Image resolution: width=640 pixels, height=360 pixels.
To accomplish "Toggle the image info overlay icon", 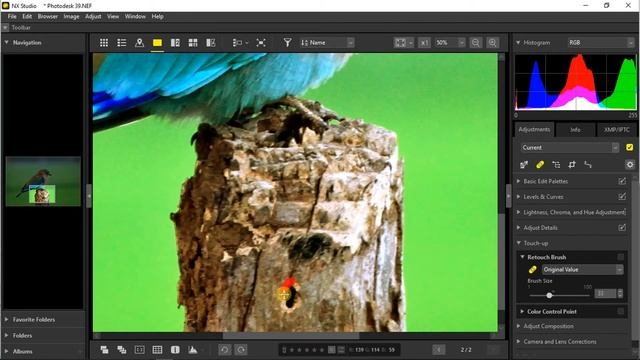I will point(175,350).
